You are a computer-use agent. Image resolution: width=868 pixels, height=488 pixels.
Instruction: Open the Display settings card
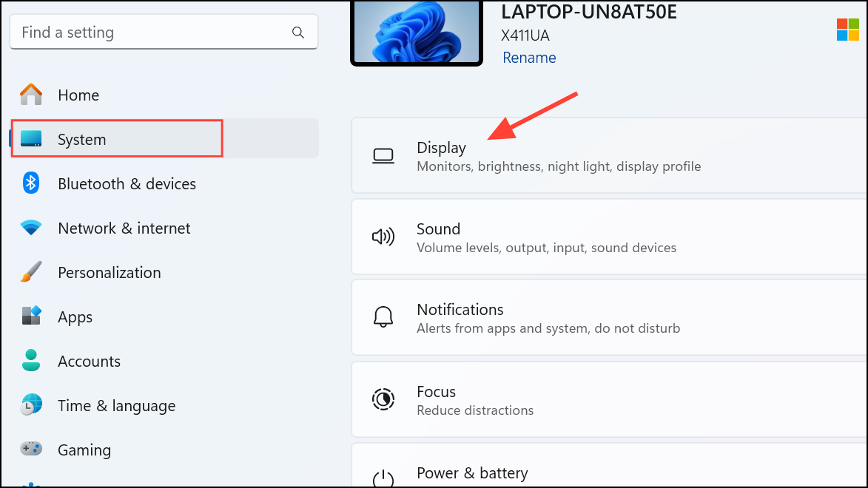pyautogui.click(x=609, y=155)
